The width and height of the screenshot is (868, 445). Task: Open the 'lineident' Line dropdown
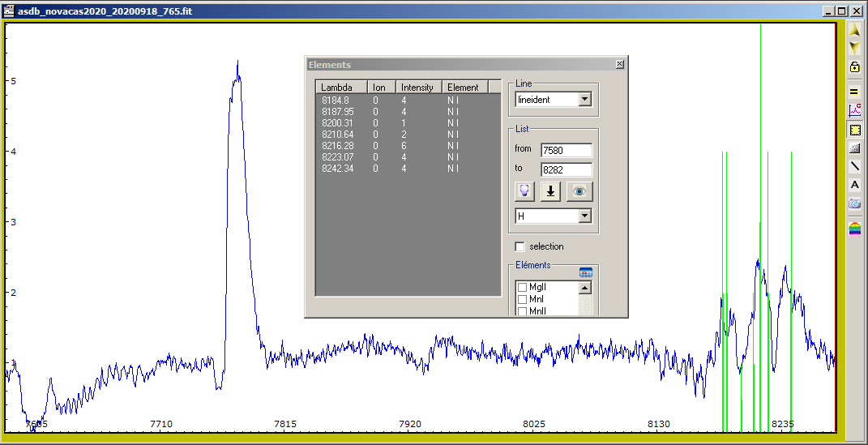(584, 100)
